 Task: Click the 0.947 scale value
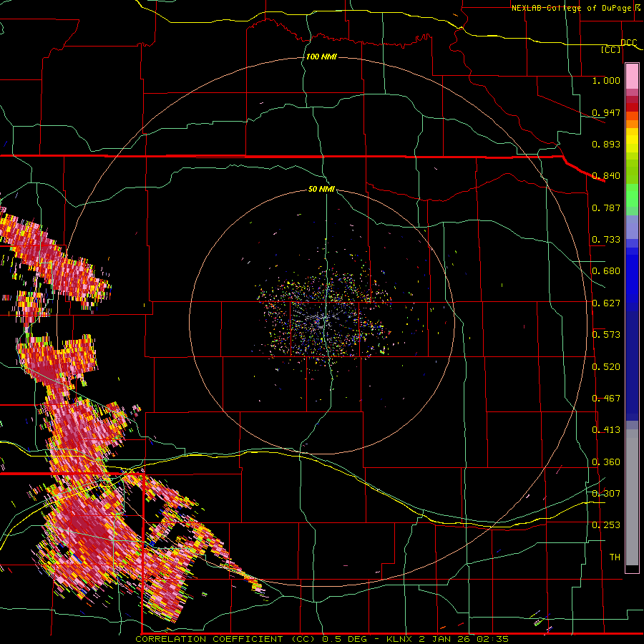(x=606, y=112)
